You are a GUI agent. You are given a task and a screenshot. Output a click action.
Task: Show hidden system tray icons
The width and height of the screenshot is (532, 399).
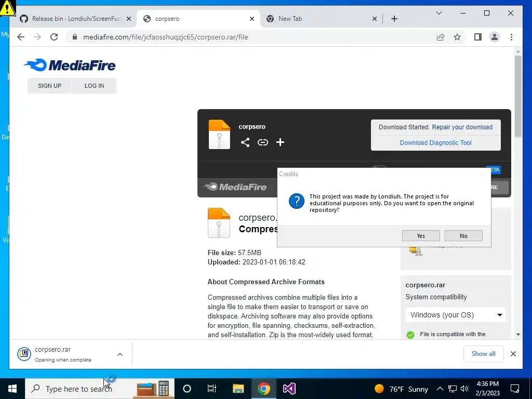click(440, 389)
